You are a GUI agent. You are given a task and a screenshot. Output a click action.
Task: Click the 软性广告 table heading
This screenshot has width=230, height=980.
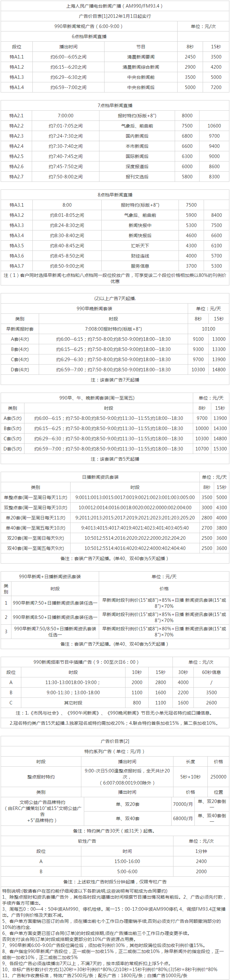pos(87,841)
